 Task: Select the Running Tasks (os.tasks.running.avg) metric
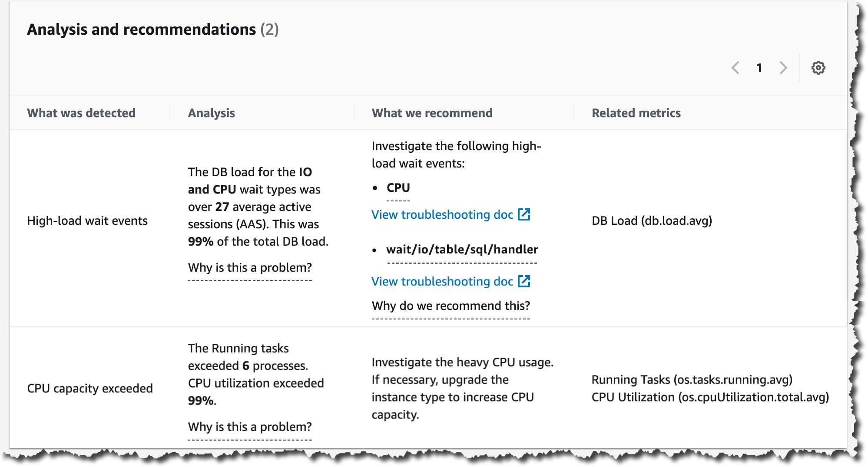(x=692, y=380)
